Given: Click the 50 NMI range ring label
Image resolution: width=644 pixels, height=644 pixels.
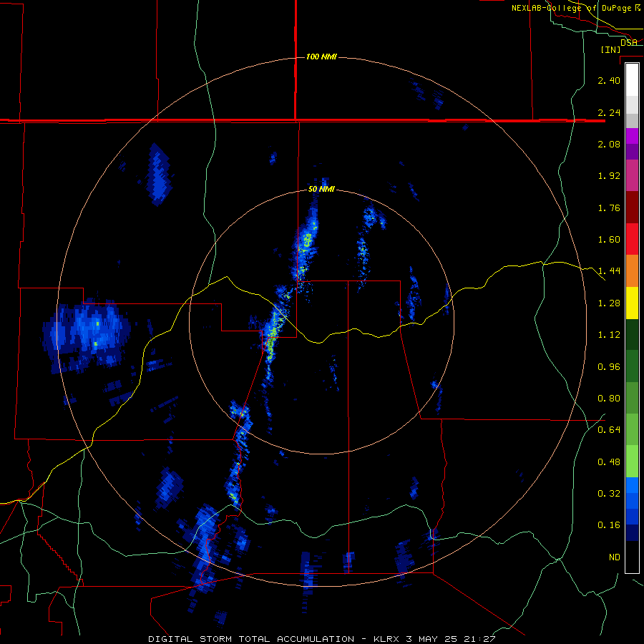Looking at the screenshot, I should tap(321, 190).
